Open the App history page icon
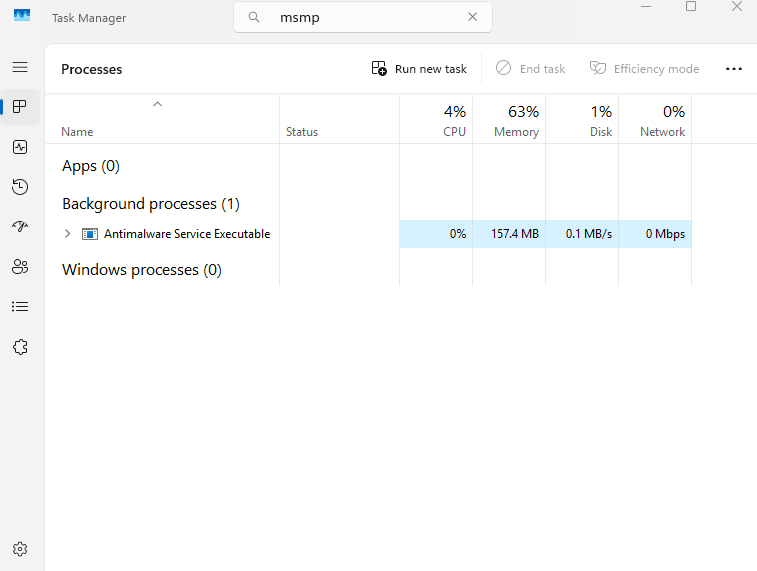757x571 pixels. point(20,187)
